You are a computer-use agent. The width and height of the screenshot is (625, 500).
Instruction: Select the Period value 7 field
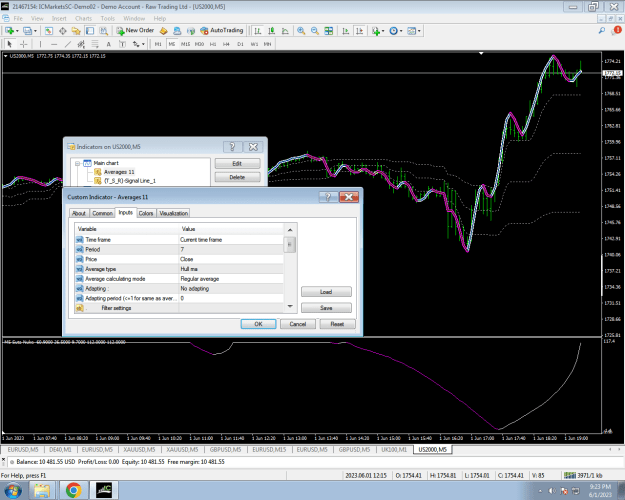coord(231,249)
